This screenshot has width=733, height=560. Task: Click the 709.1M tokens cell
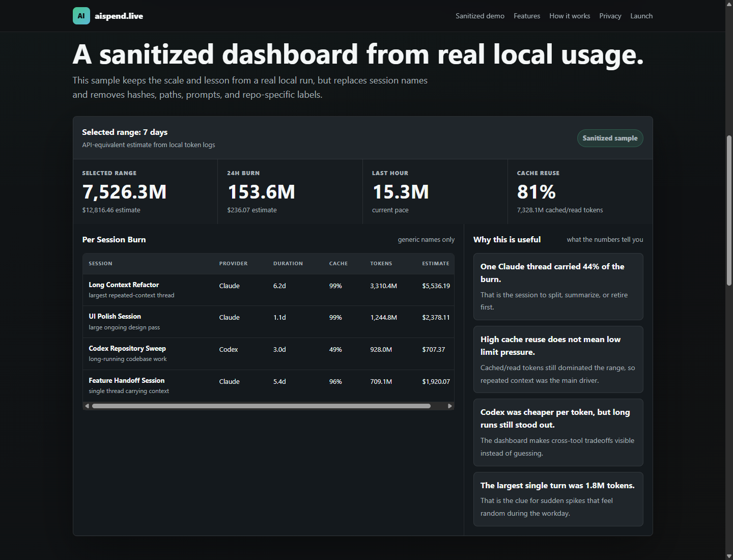coord(381,382)
